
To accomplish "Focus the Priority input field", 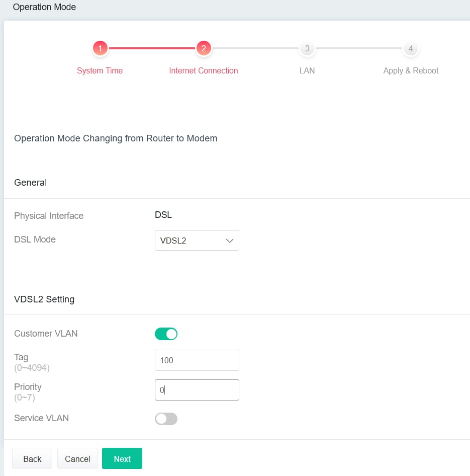I will pyautogui.click(x=197, y=390).
